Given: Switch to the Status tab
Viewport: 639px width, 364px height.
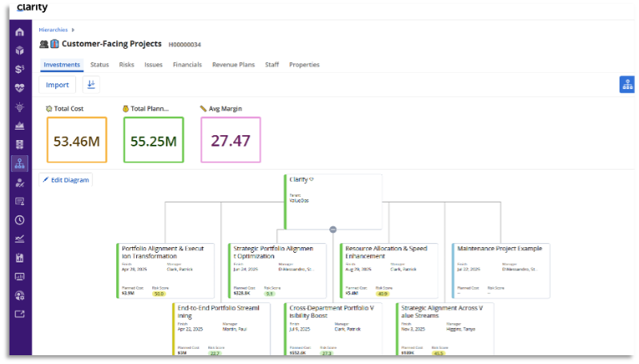Looking at the screenshot, I should tap(99, 65).
